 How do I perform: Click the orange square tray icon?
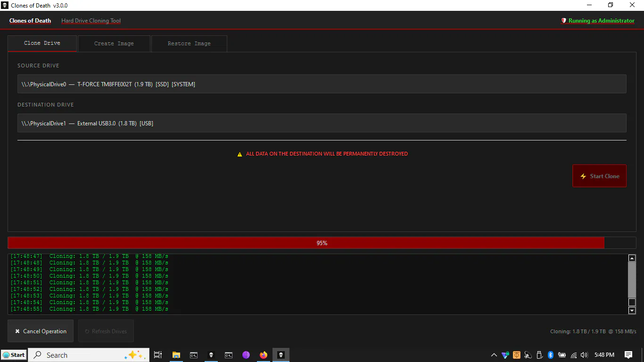tap(517, 355)
